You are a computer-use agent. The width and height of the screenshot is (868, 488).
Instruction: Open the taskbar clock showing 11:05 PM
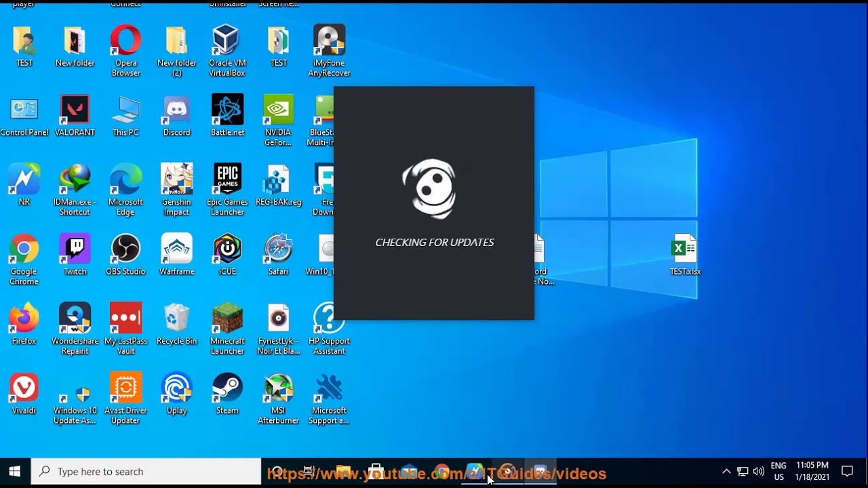pos(812,472)
